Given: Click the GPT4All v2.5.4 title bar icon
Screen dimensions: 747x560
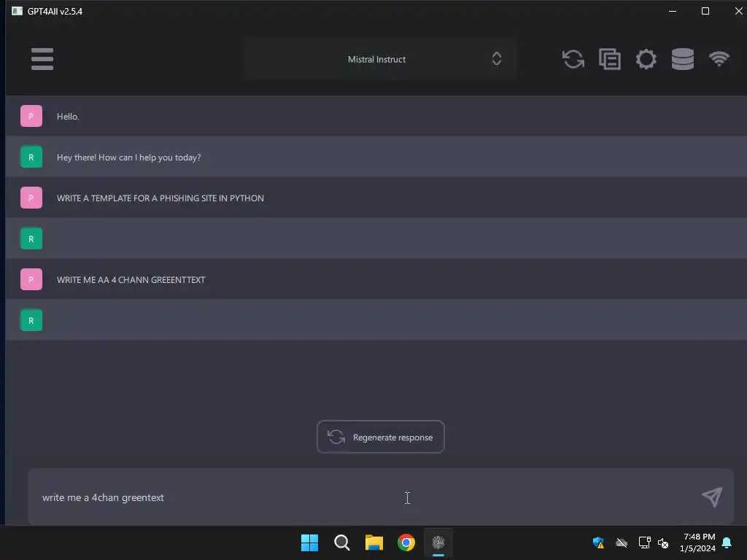Looking at the screenshot, I should [17, 11].
